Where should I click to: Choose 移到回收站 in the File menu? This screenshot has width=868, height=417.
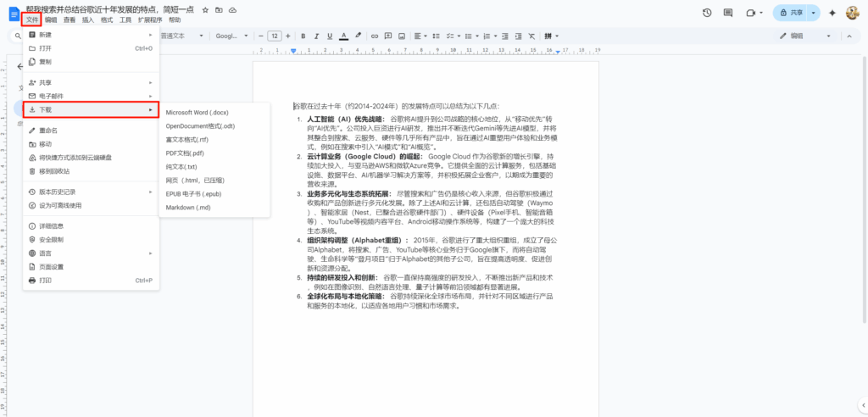coord(91,171)
